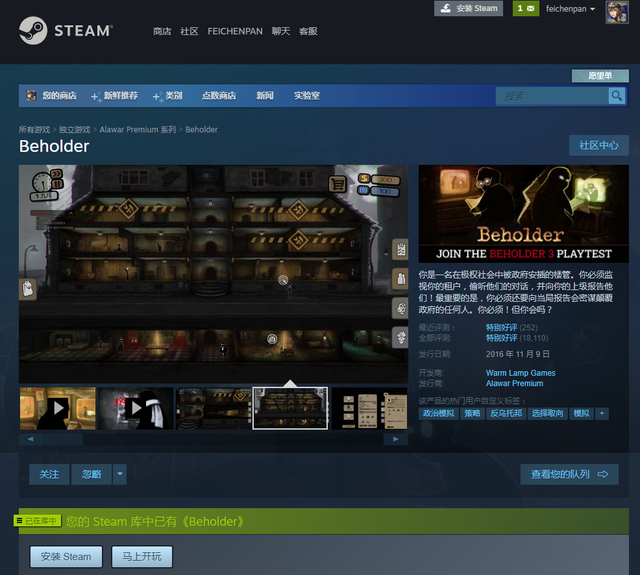640x575 pixels.
Task: Play the second trailer thumbnail
Action: click(x=136, y=408)
